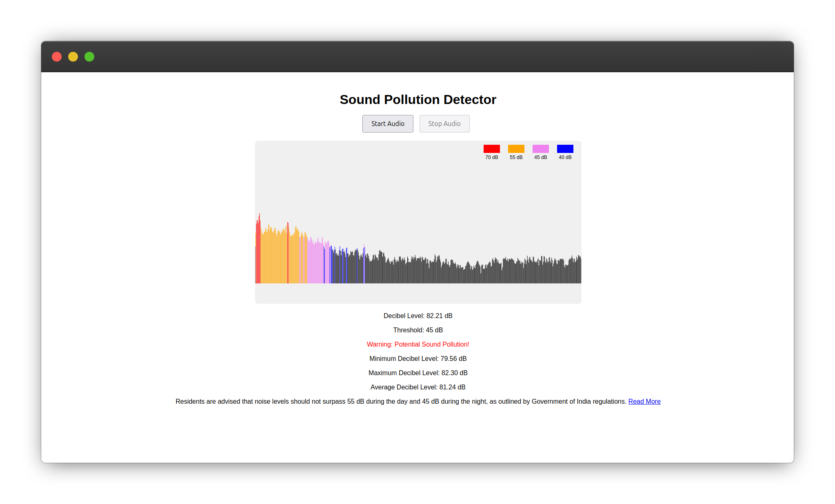Click the blue 40 dB legend swatch
The height and width of the screenshot is (504, 835).
tap(565, 149)
